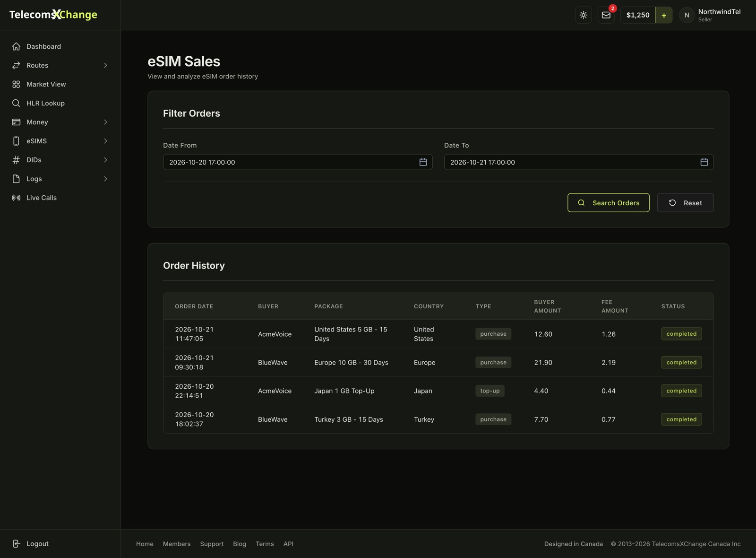Click the top-up type badge
Viewport: 756px width, 558px height.
click(490, 391)
